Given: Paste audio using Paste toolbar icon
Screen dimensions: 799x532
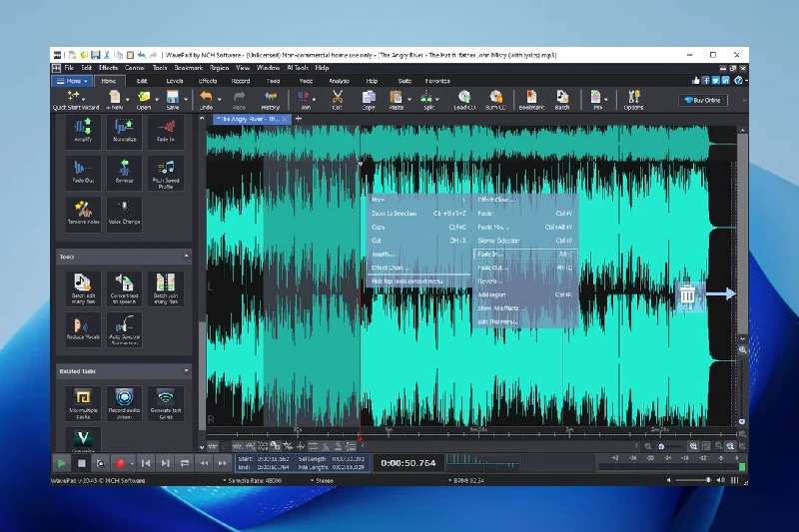Looking at the screenshot, I should 396,100.
